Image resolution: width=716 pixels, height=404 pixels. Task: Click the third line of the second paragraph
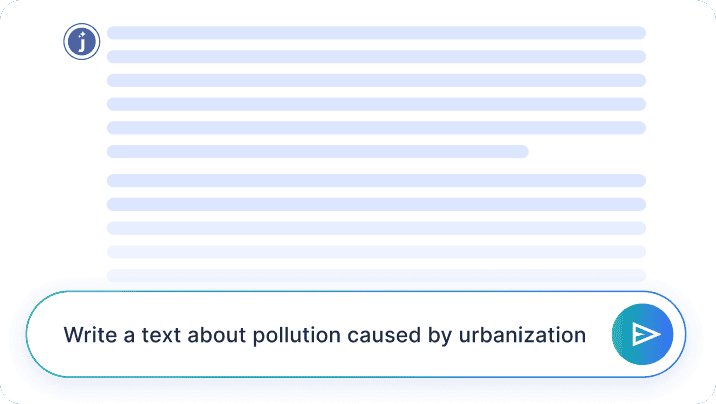pos(376,228)
